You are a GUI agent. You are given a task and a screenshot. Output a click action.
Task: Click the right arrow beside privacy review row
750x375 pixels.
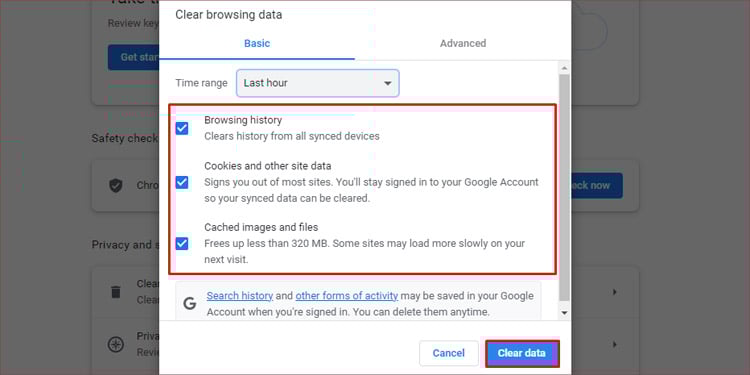pyautogui.click(x=615, y=344)
